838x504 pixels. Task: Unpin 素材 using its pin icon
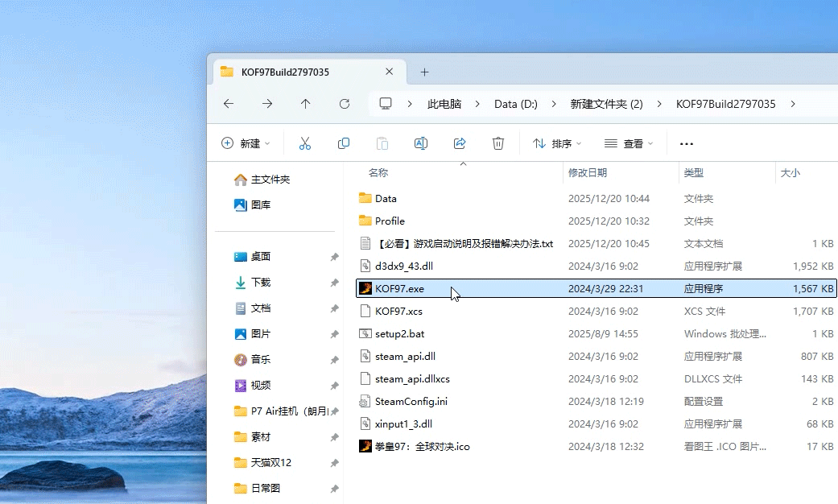point(335,438)
